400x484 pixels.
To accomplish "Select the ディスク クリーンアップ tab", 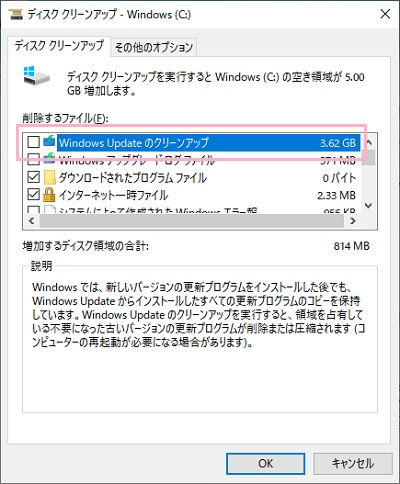I will point(59,45).
